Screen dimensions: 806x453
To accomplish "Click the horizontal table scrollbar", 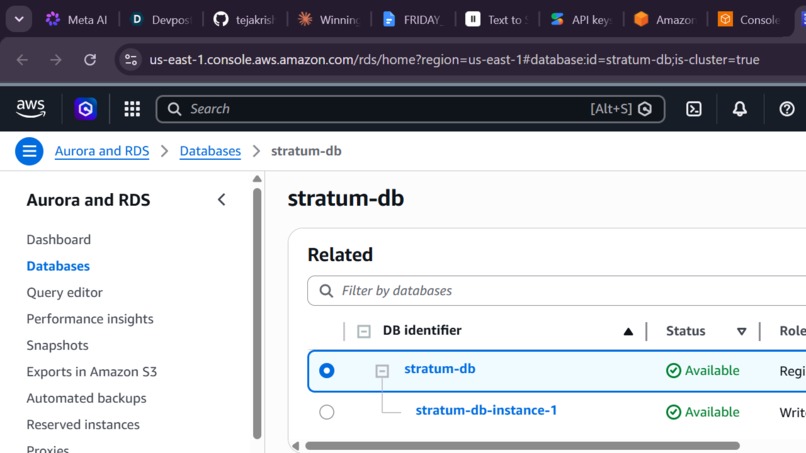I will (x=522, y=446).
